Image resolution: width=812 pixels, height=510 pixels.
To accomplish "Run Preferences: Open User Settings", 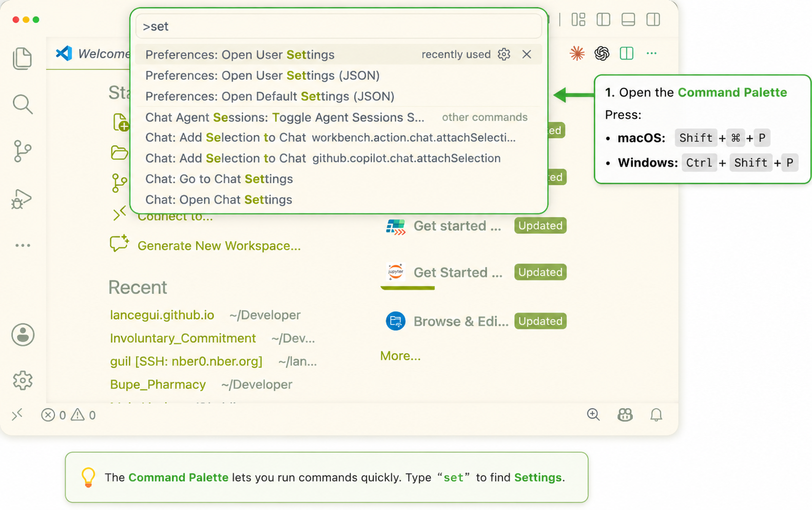I will coord(339,54).
